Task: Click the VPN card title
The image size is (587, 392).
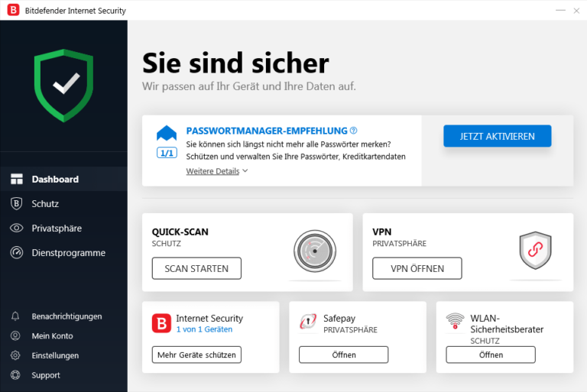Action: (382, 232)
